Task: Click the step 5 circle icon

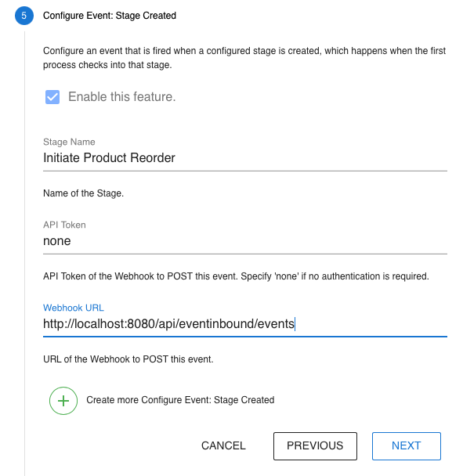Action: [x=24, y=16]
